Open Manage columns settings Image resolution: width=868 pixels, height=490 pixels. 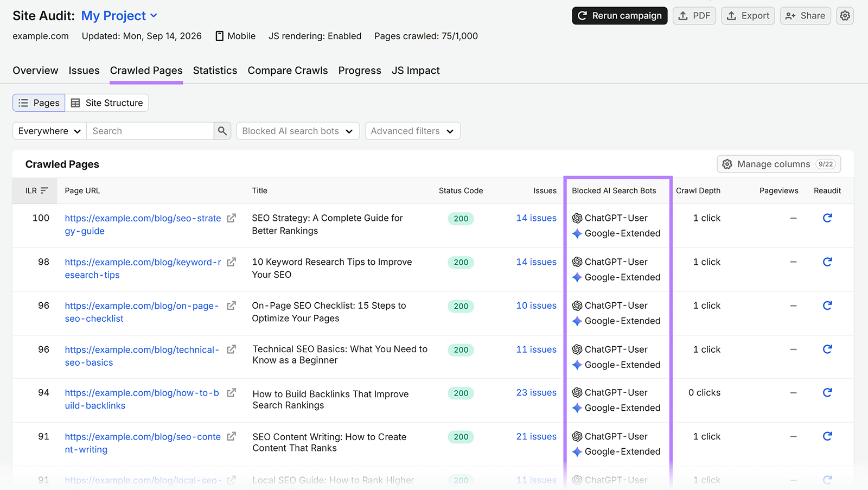tap(779, 164)
